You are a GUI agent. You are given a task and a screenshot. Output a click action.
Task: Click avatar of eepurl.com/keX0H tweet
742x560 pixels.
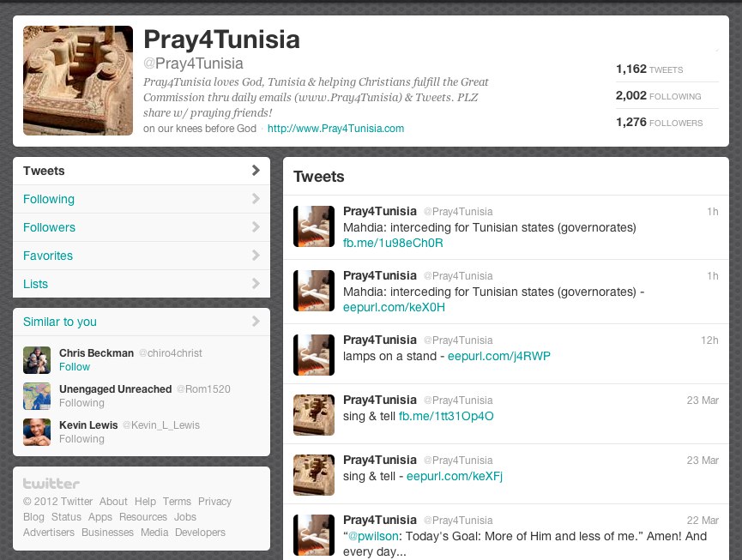point(314,291)
